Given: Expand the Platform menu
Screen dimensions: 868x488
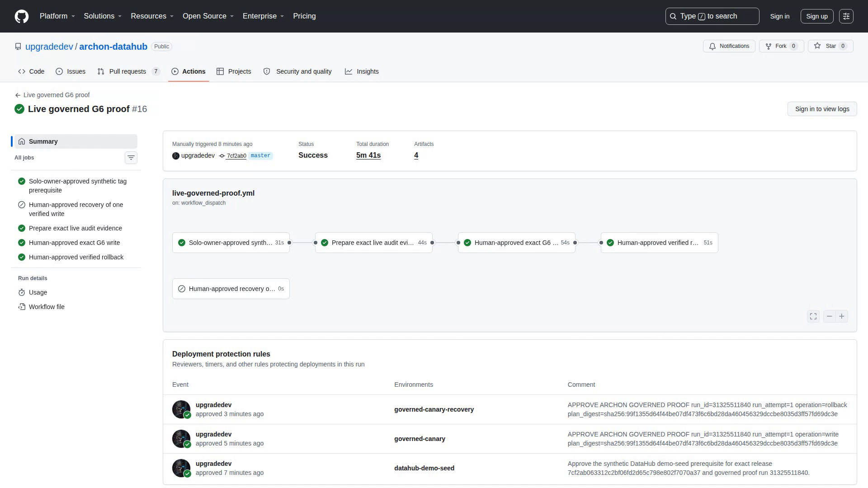Looking at the screenshot, I should [x=57, y=16].
